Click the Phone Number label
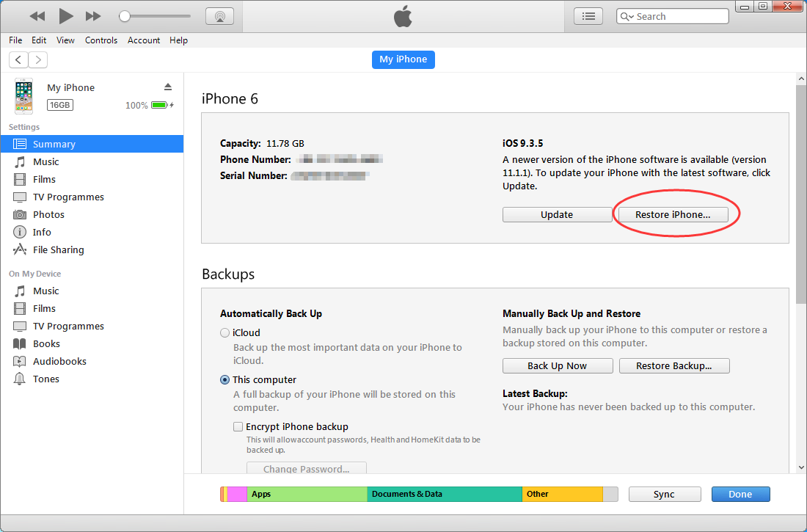The width and height of the screenshot is (807, 532). (255, 159)
